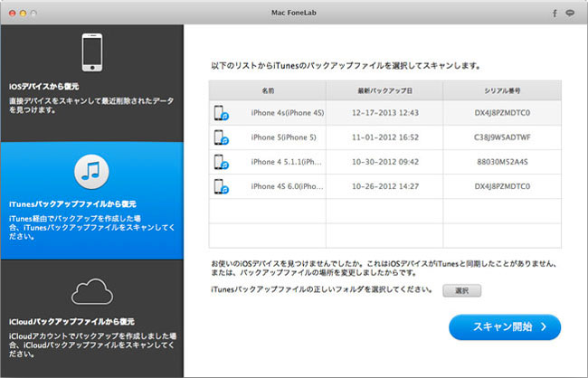Viewport: 588px width, 378px height.
Task: Click the iTunes music note icon
Action: click(x=92, y=168)
